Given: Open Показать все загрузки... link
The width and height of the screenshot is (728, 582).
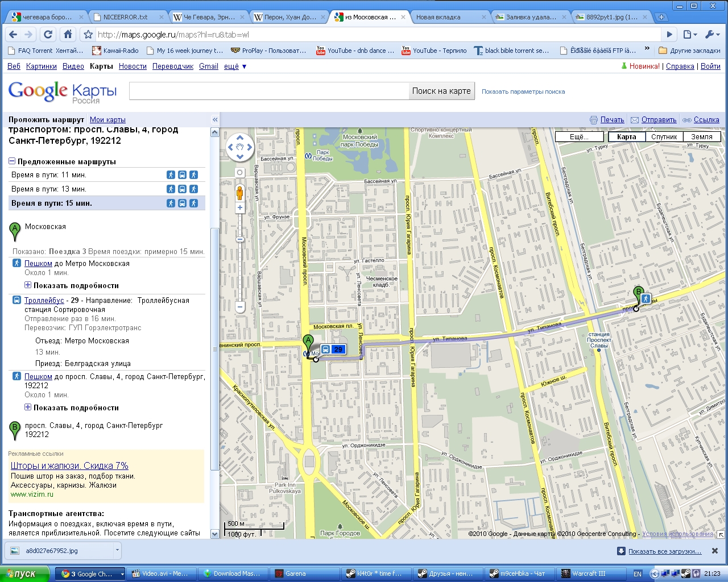Looking at the screenshot, I should click(x=665, y=551).
